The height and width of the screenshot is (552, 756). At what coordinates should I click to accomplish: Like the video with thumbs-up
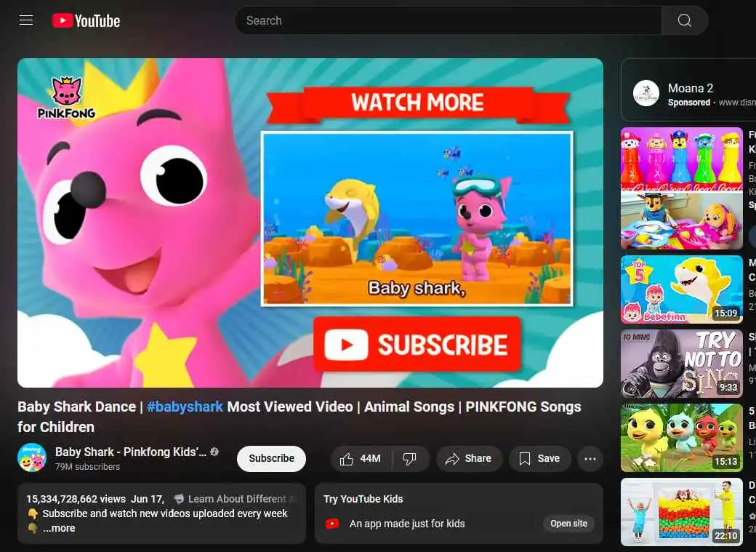coord(361,458)
